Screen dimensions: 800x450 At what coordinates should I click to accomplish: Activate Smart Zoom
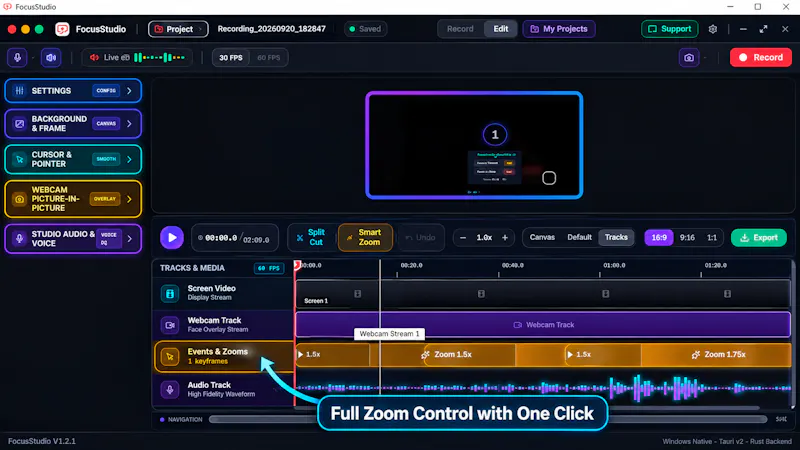tap(365, 237)
